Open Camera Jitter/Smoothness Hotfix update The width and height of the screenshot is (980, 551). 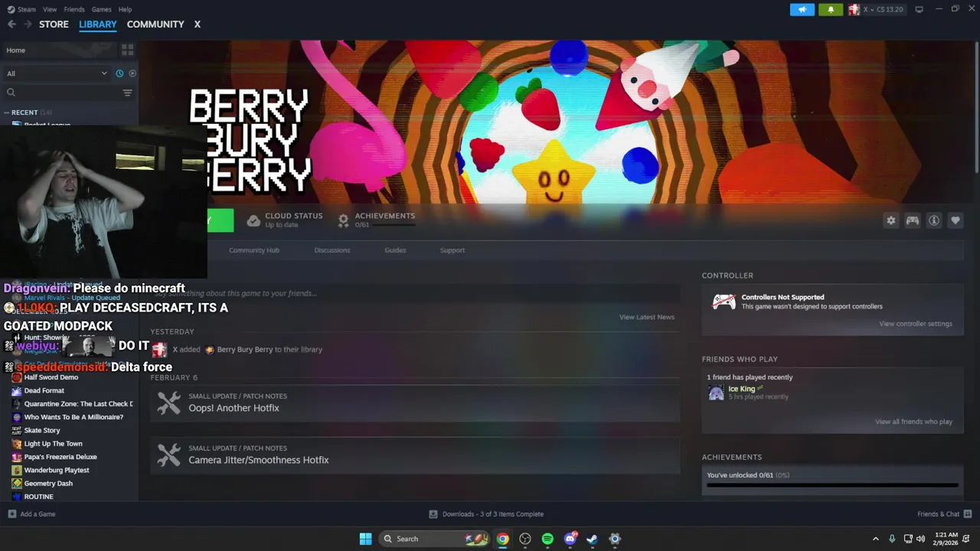(x=415, y=455)
